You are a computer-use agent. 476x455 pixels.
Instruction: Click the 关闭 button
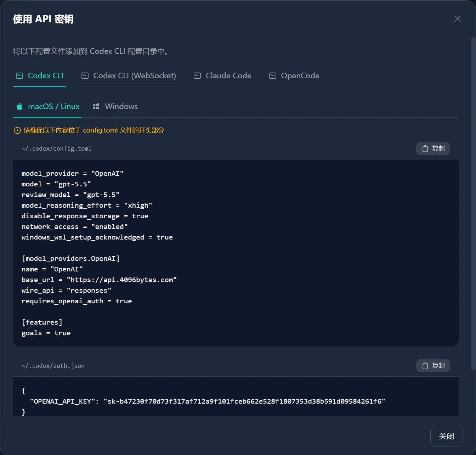point(446,436)
